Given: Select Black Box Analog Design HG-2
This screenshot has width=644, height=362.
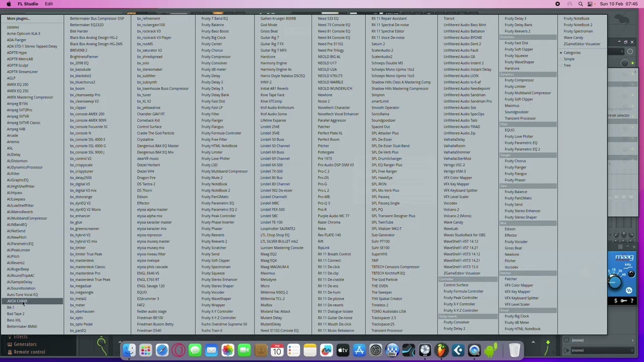Looking at the screenshot, I should point(94,38).
